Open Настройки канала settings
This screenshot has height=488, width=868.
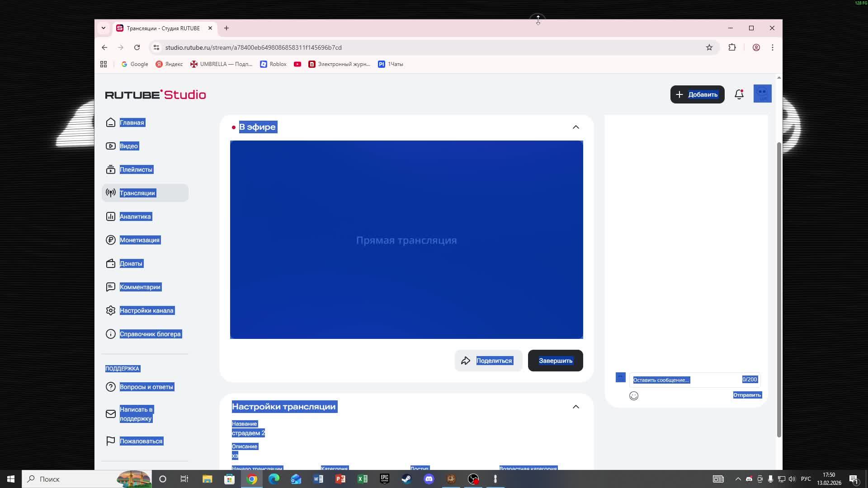[x=146, y=310]
